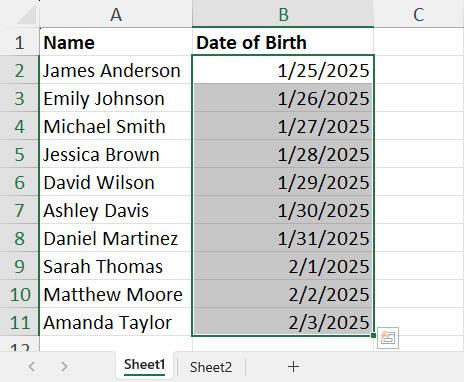This screenshot has height=382, width=464.
Task: Select the 2/3/2025 date cell
Action: tap(283, 322)
